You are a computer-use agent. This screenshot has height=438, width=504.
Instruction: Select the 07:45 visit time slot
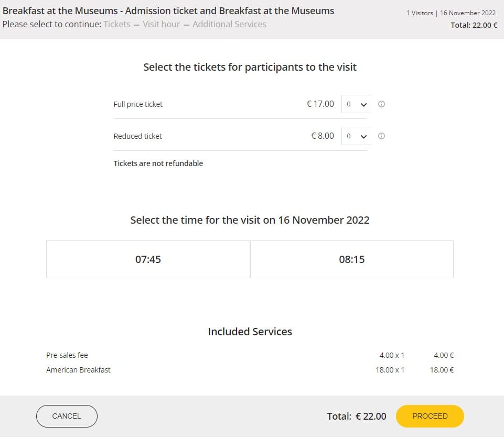coord(148,259)
